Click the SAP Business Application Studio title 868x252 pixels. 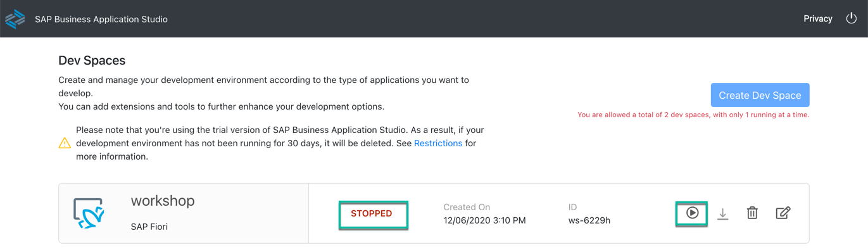pos(101,19)
